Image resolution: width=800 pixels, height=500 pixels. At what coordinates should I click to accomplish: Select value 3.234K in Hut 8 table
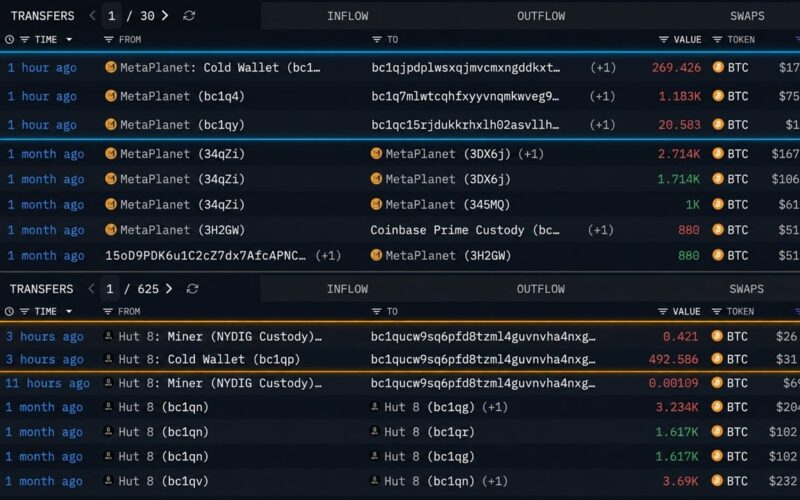pyautogui.click(x=677, y=407)
